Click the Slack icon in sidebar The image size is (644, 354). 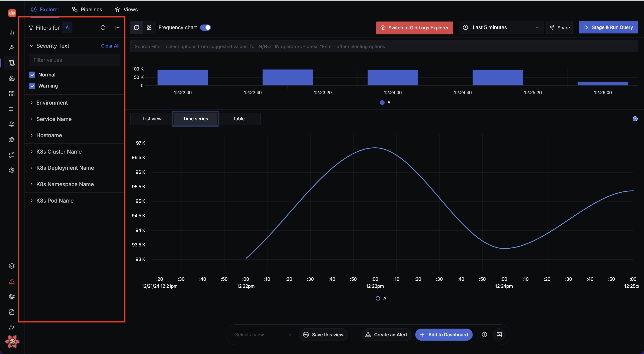[12, 296]
